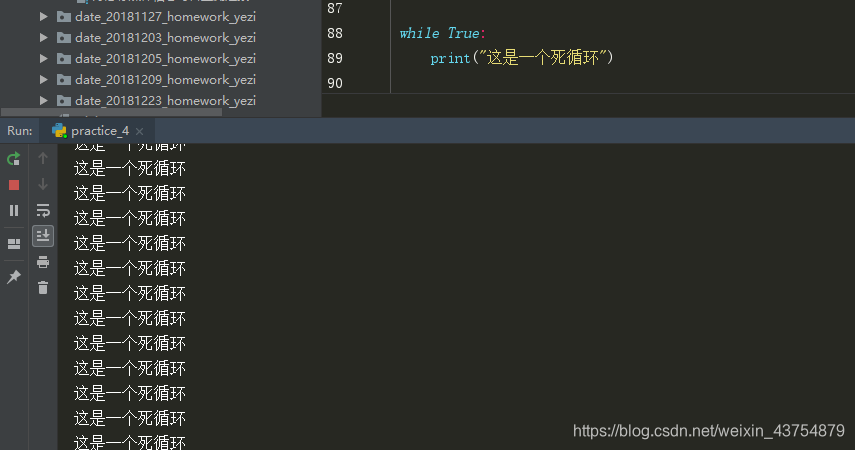Rerun practice_4 with the green rerun icon
The image size is (855, 450).
(x=14, y=159)
